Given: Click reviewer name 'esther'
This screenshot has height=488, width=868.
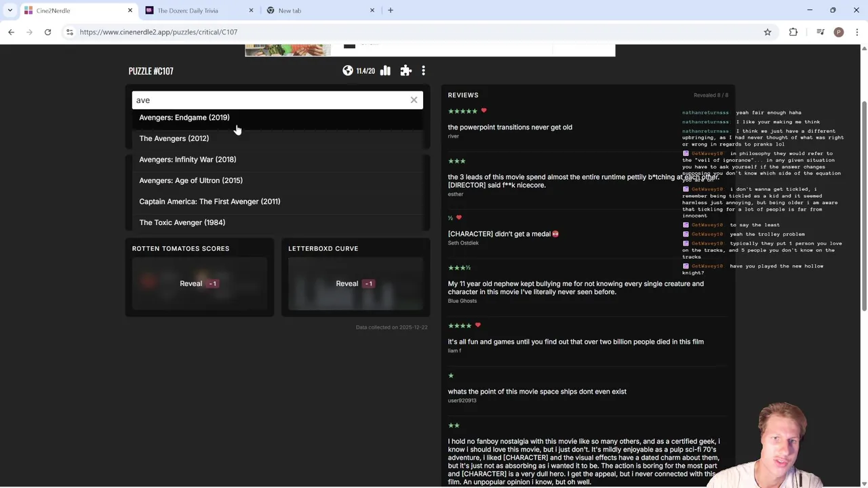Looking at the screenshot, I should point(456,195).
